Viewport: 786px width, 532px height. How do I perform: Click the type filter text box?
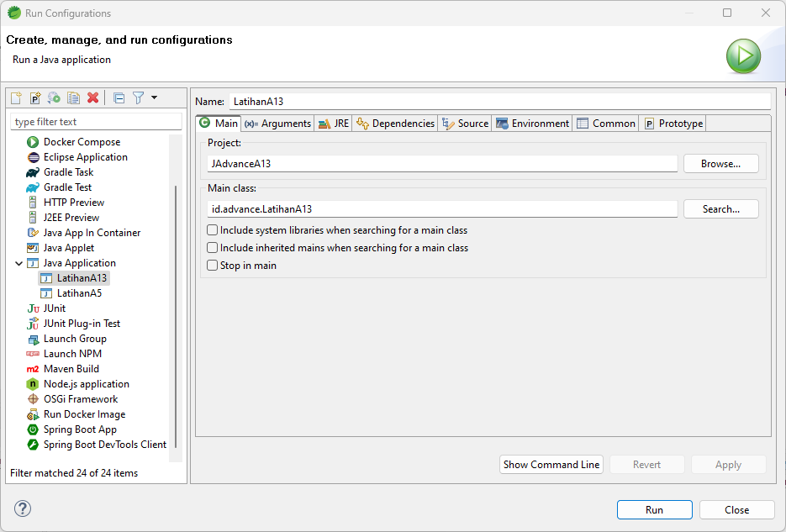click(x=96, y=122)
